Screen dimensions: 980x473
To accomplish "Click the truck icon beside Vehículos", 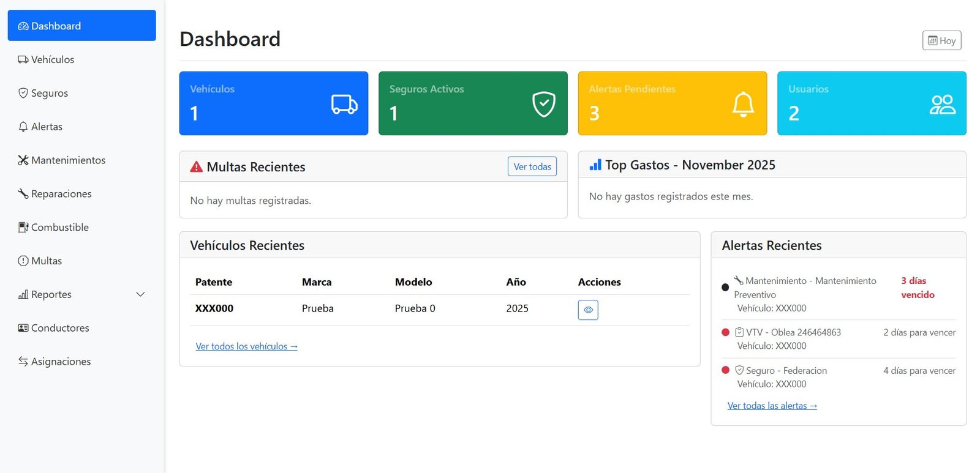I will pyautogui.click(x=23, y=60).
